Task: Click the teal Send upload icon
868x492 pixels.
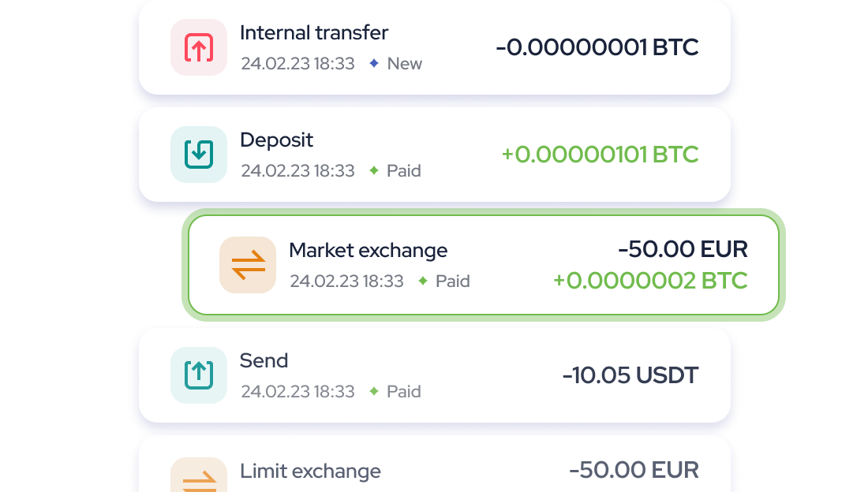Action: click(x=199, y=375)
